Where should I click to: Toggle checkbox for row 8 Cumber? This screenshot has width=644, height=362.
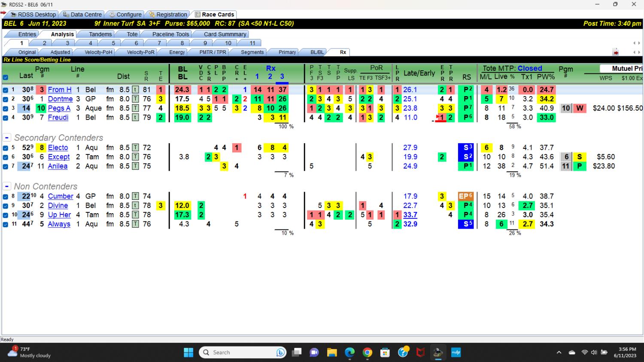[5, 196]
